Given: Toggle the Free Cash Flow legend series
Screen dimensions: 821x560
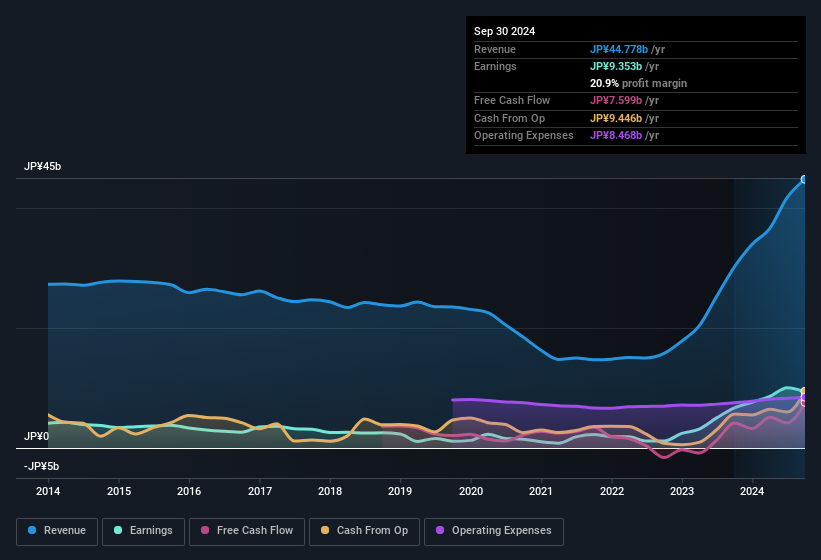Looking at the screenshot, I should coord(247,531).
